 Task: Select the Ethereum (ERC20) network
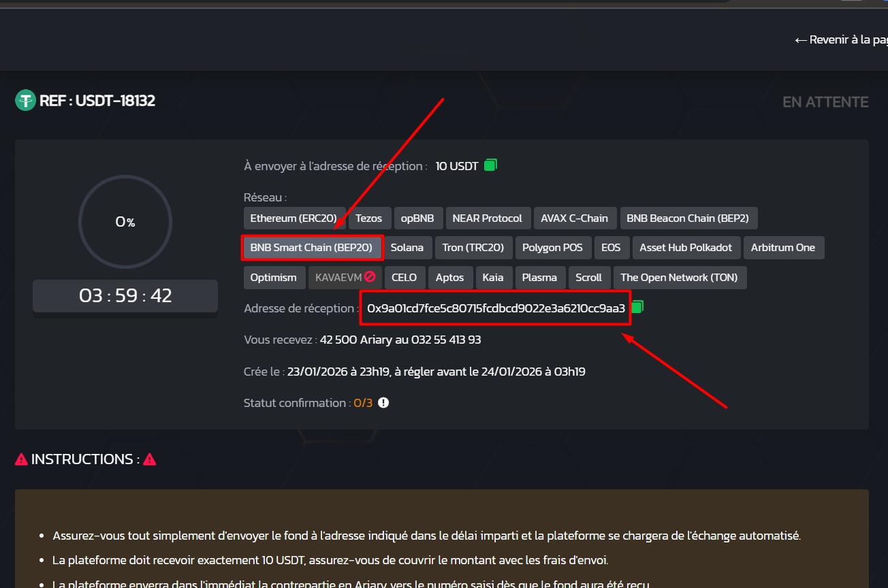[294, 218]
